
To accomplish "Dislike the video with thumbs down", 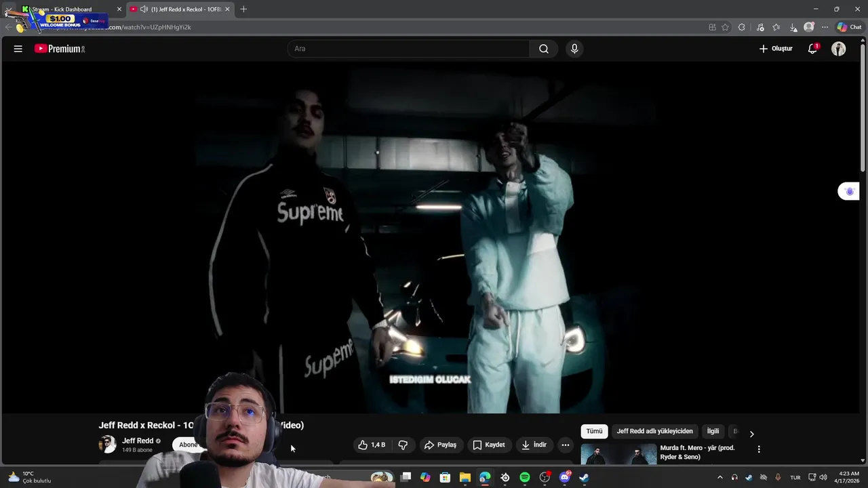I will point(403,445).
